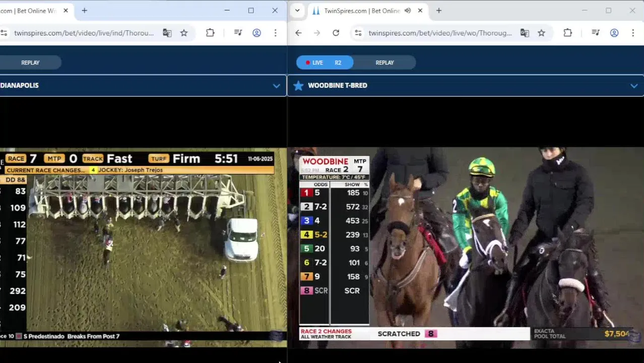Go forward in right browser window
The image size is (644, 363).
[x=317, y=33]
